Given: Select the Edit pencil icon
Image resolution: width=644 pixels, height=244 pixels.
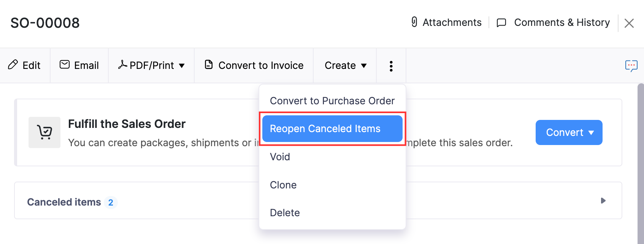Looking at the screenshot, I should click(x=14, y=65).
